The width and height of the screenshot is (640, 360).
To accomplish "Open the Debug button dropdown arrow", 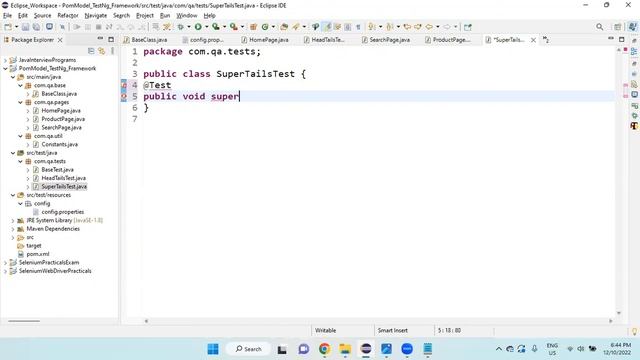I will (189, 27).
